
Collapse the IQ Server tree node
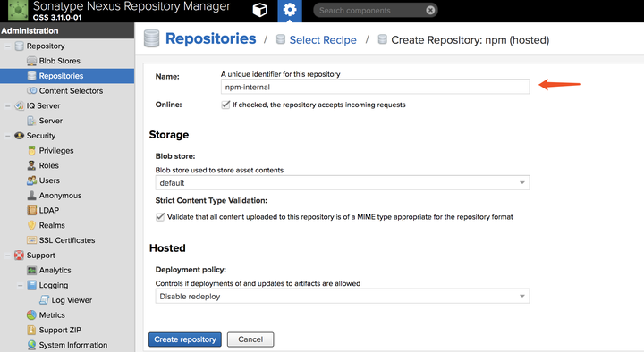click(7, 105)
